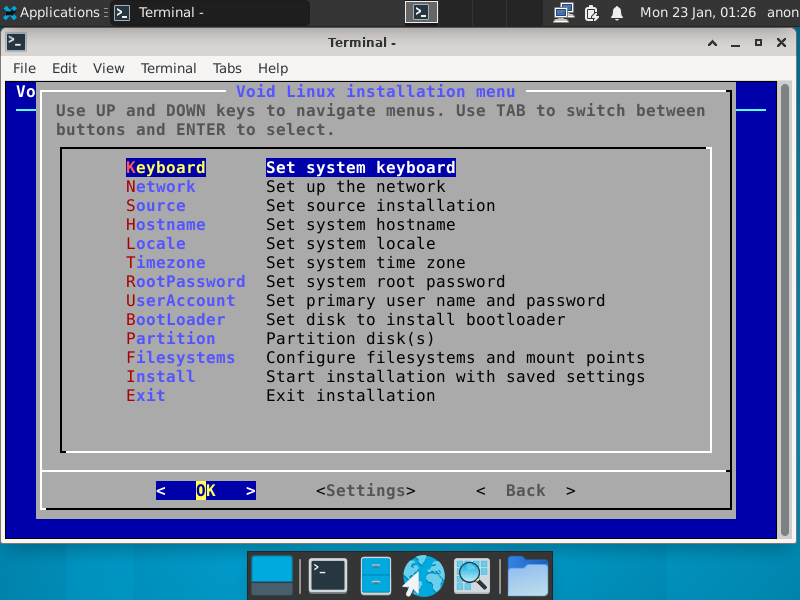Click the date and time clock
Image resolution: width=800 pixels, height=600 pixels.
click(x=698, y=12)
